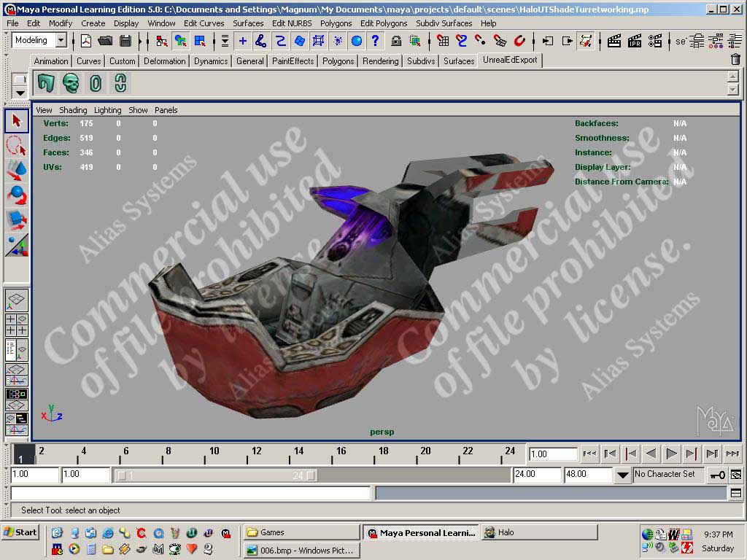Screen dimensions: 747x560
Task: Click the lock current selection icon
Action: click(396, 41)
